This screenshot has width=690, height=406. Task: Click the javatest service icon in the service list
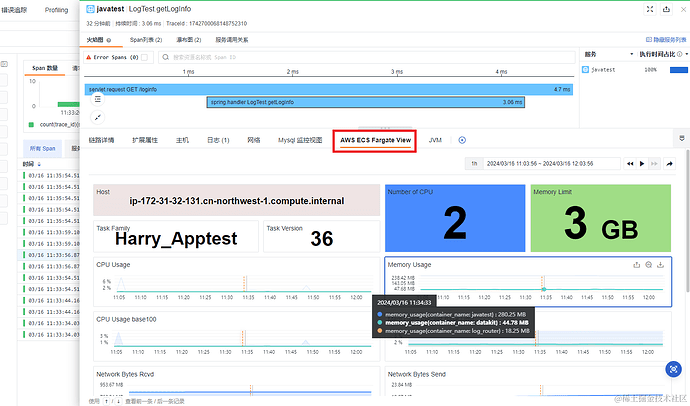[x=585, y=69]
